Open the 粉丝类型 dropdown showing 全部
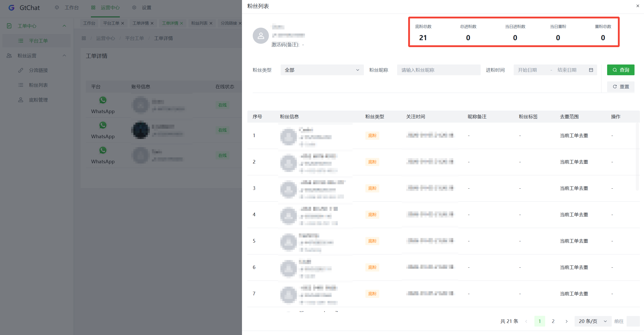Image resolution: width=644 pixels, height=335 pixels. 322,70
